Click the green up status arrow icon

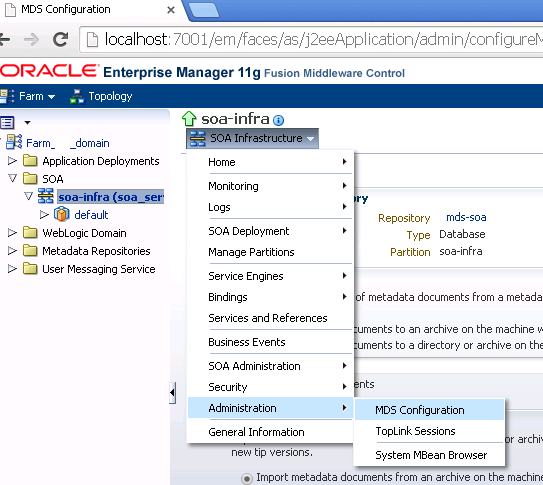[x=189, y=119]
